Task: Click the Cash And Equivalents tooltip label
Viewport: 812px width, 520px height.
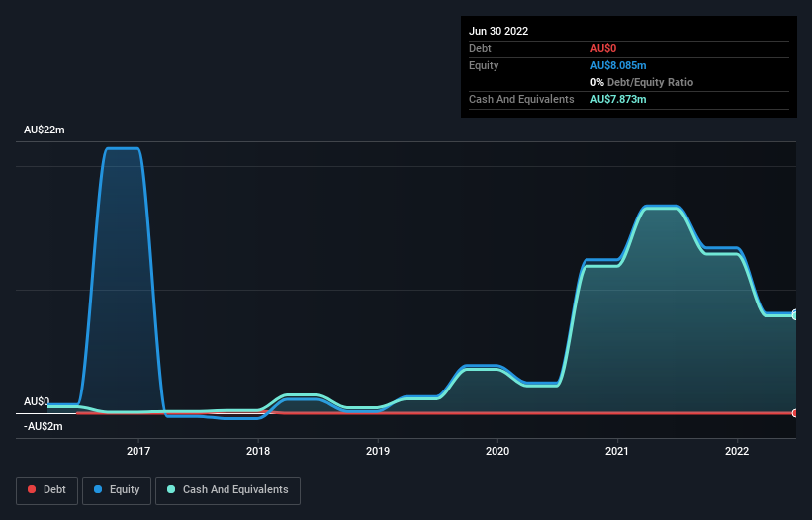Action: coord(521,99)
